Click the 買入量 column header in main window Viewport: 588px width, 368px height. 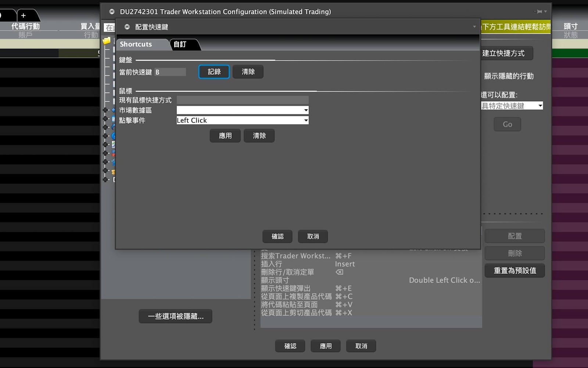tap(90, 26)
